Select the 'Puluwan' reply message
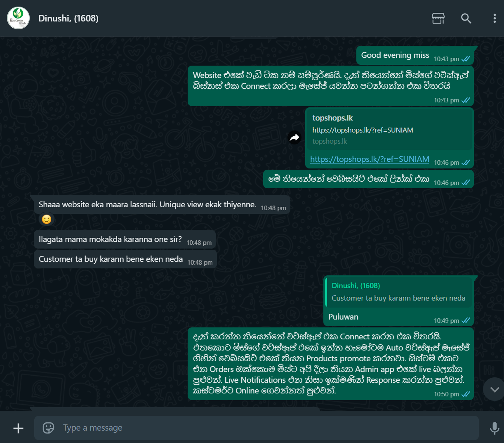 click(398, 301)
